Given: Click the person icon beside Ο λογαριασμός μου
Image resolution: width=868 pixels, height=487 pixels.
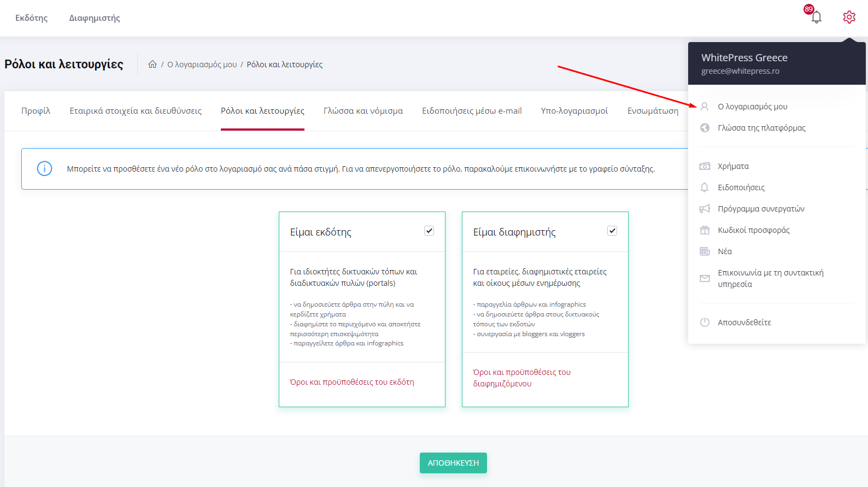Looking at the screenshot, I should pos(705,107).
